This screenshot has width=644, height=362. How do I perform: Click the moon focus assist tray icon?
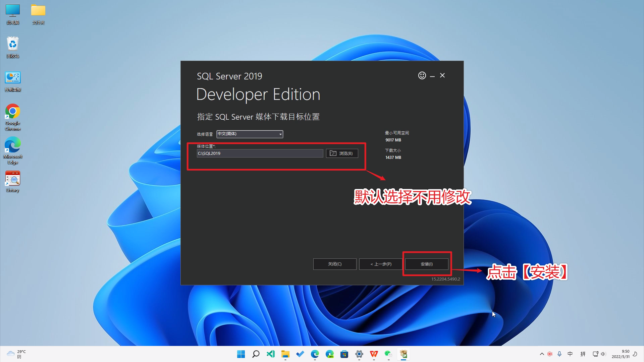click(x=635, y=354)
